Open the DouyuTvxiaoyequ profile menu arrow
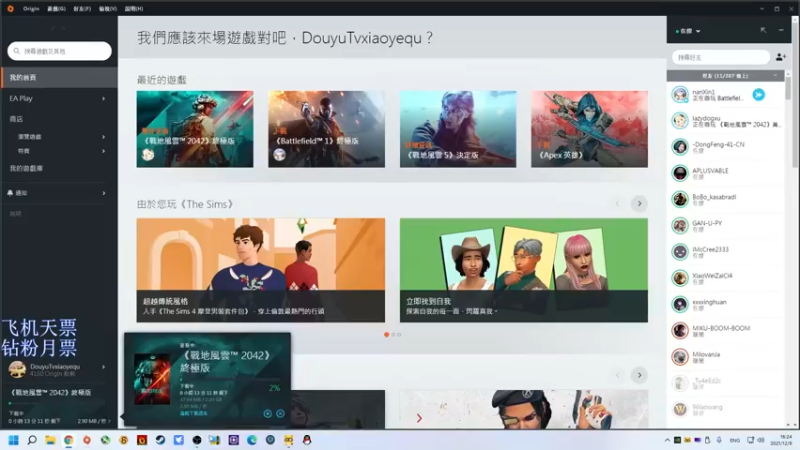This screenshot has height=450, width=800. pos(104,367)
